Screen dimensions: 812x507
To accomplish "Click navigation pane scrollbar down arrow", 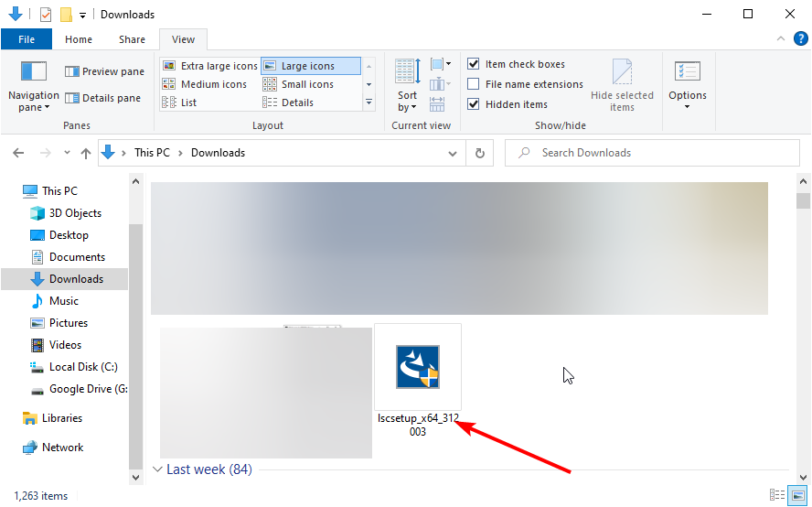I will (x=135, y=478).
